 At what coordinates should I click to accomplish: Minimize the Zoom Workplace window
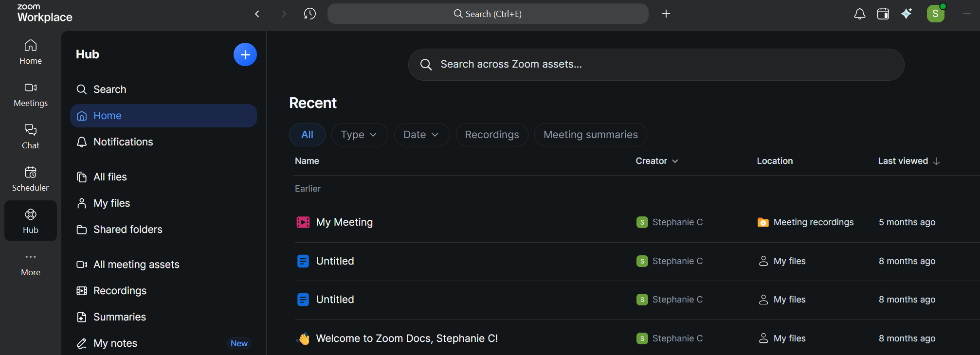(x=967, y=14)
